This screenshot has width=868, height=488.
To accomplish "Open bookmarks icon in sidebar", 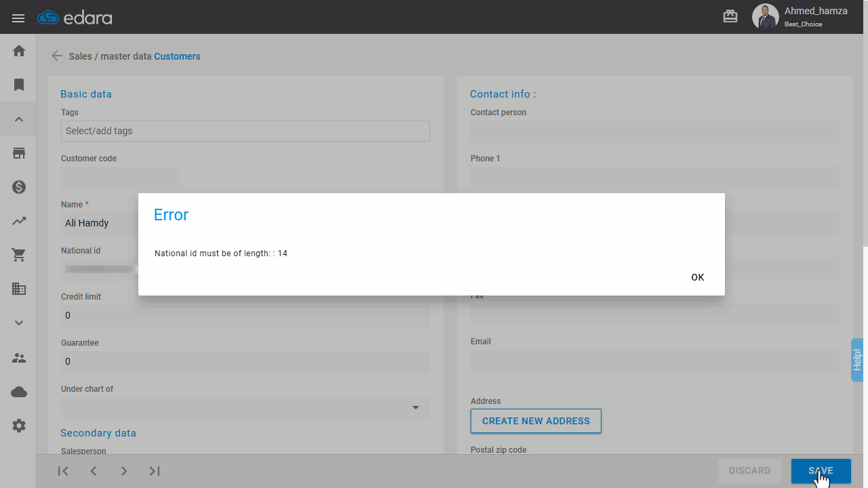I will 19,85.
